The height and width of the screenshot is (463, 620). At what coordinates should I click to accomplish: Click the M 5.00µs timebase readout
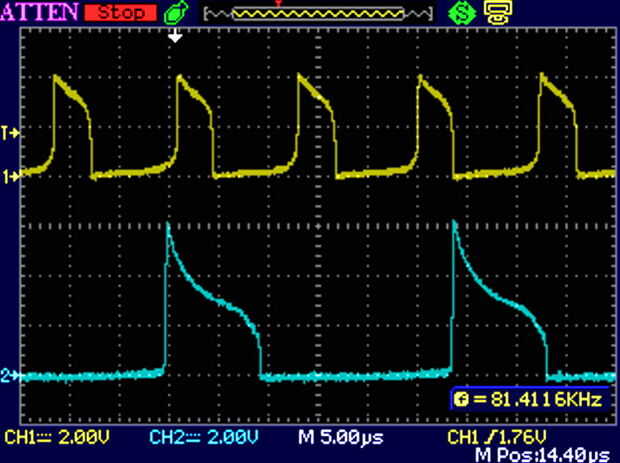341,437
